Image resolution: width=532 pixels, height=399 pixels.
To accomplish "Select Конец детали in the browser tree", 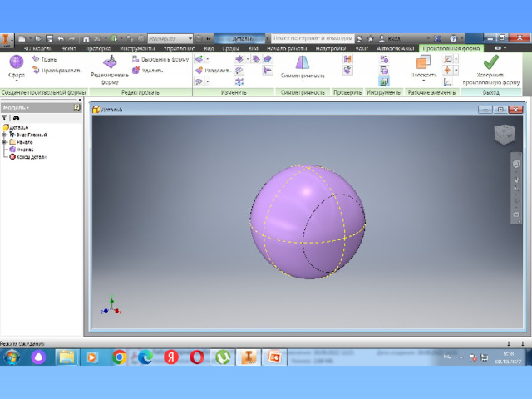I will (28, 156).
